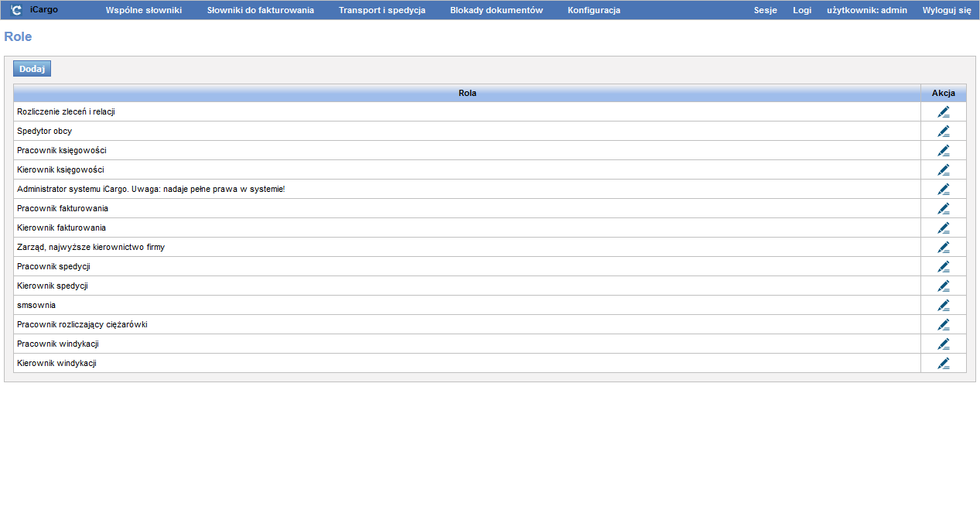Open the Logi link
This screenshot has height=527, width=980.
(802, 10)
